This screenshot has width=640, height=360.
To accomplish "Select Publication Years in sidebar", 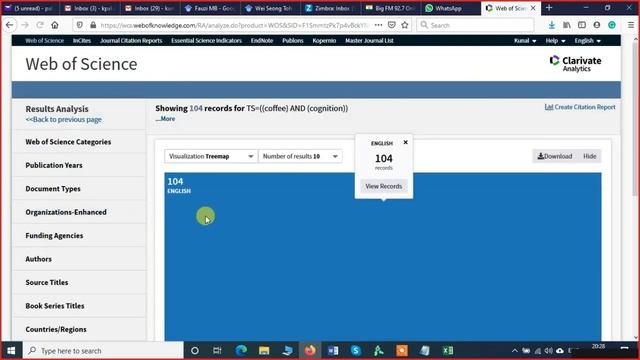I will coord(54,165).
